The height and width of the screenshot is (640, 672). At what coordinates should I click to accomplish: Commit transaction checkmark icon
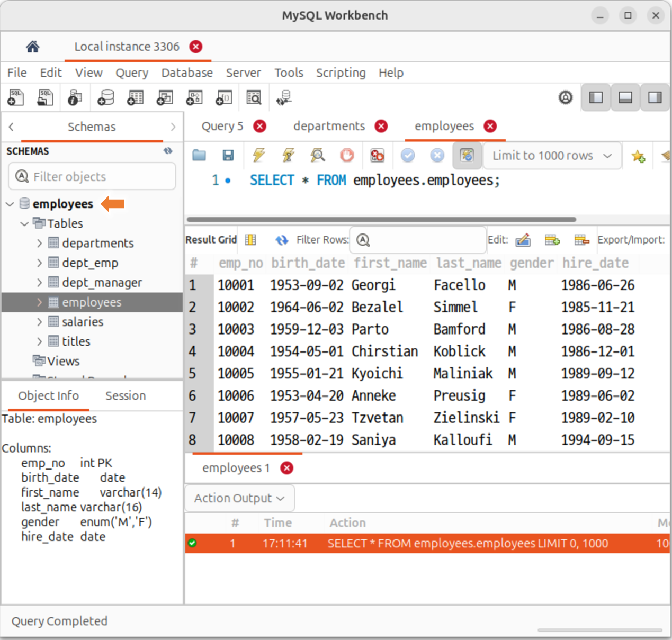(408, 155)
